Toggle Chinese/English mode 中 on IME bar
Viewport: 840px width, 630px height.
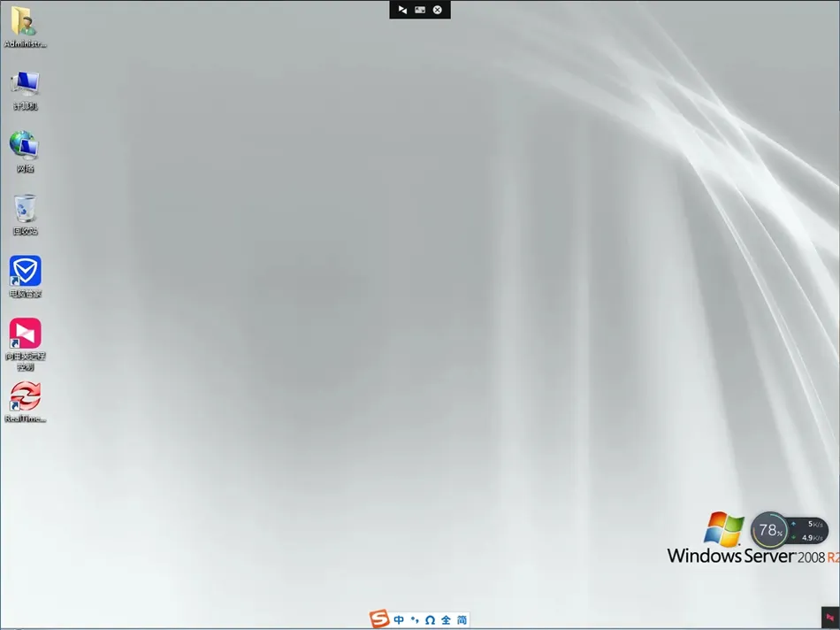tap(399, 619)
